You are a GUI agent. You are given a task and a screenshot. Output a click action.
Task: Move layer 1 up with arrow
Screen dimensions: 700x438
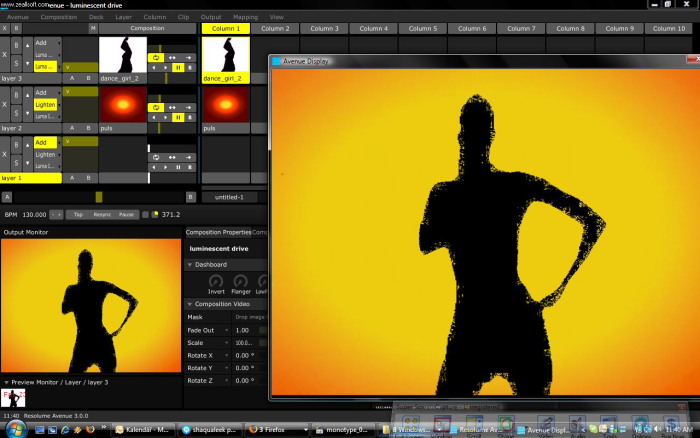point(27,146)
